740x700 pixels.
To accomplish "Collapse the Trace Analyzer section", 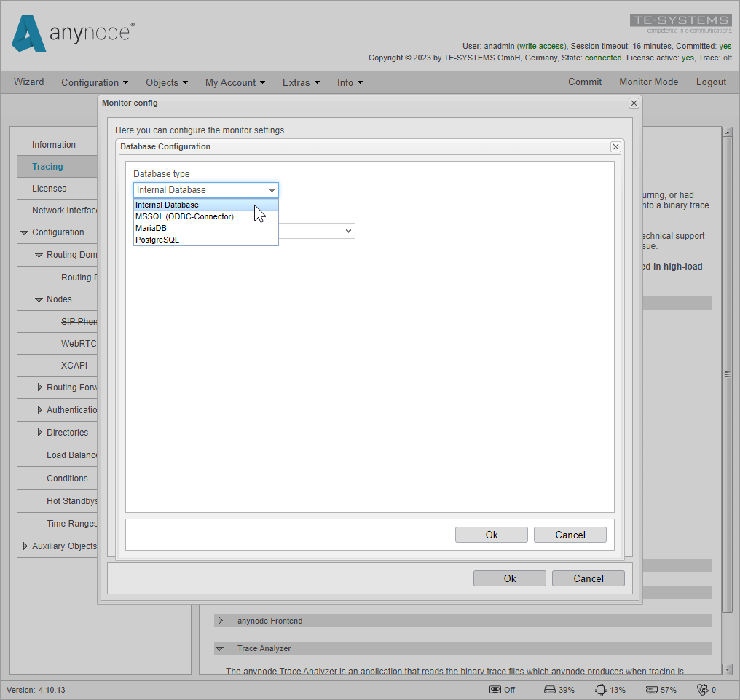I will tap(221, 648).
